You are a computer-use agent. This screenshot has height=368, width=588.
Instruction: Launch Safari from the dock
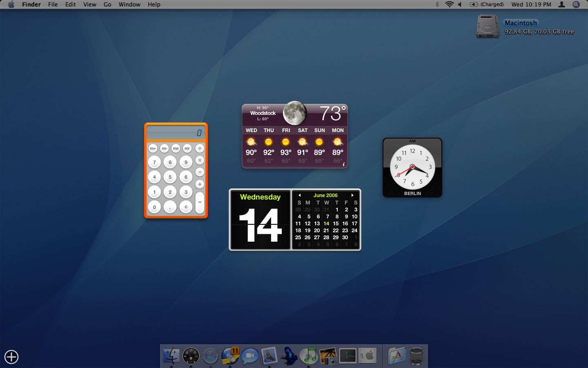(210, 356)
